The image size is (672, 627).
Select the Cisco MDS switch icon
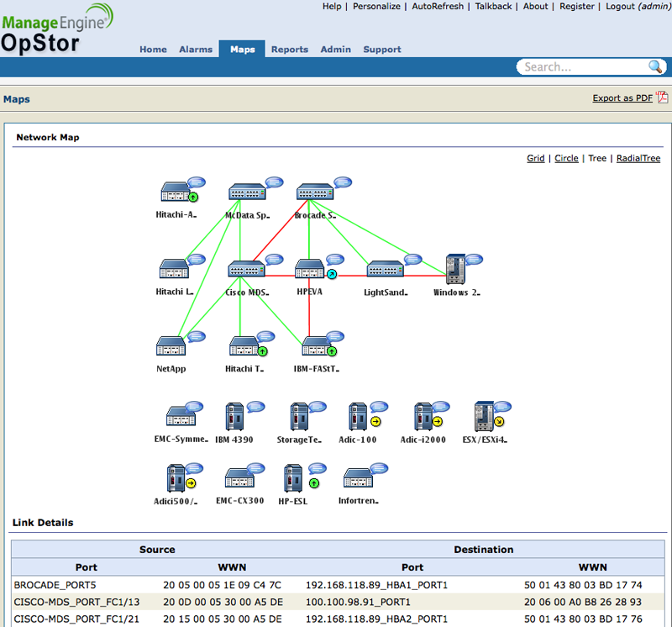pos(246,269)
